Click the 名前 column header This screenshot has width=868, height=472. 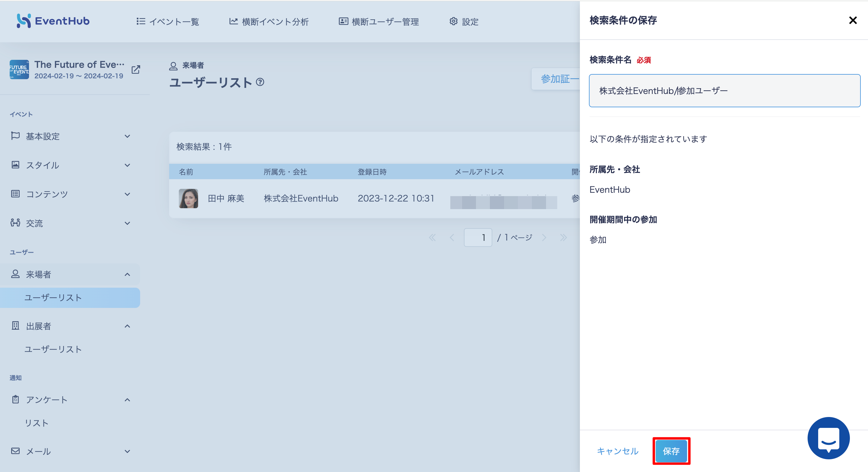coord(186,172)
